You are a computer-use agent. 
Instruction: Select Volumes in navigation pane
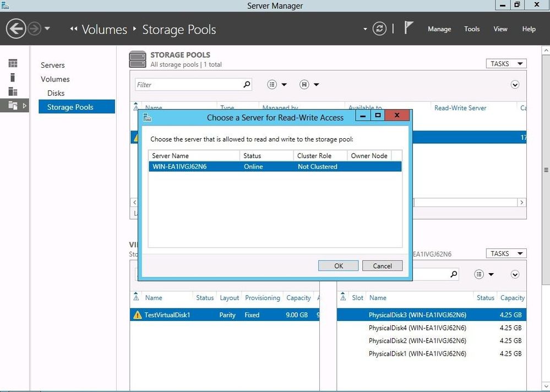pyautogui.click(x=55, y=79)
